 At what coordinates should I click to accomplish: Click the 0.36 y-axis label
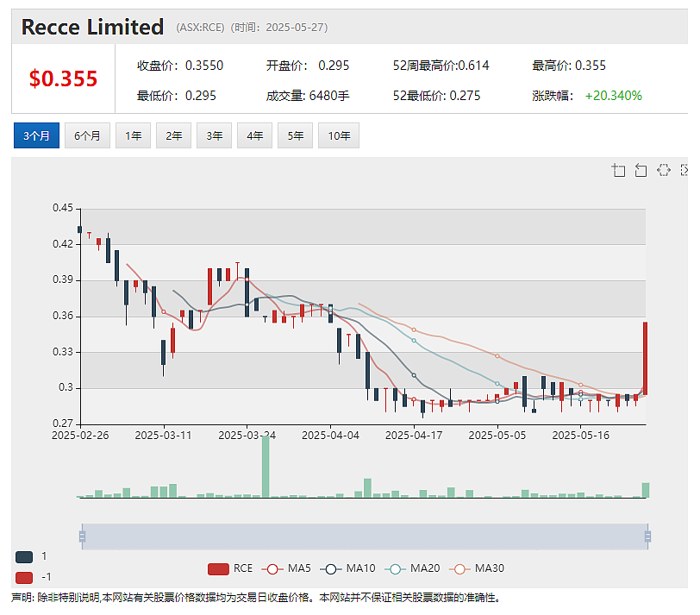point(63,316)
